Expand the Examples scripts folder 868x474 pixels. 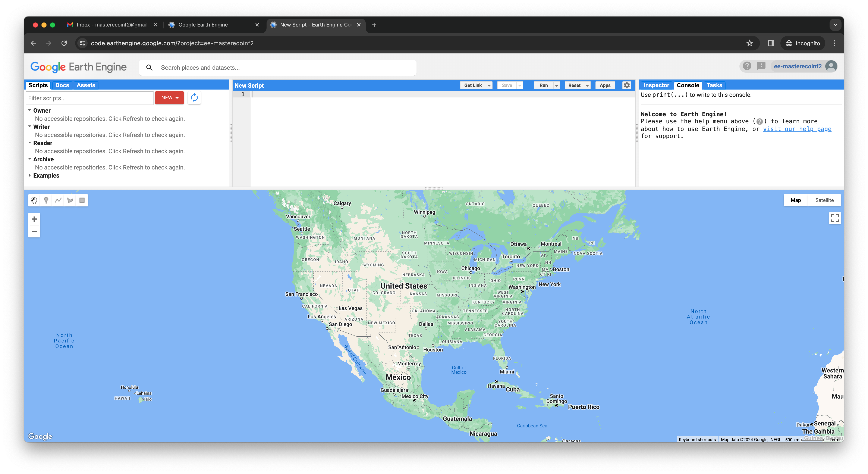[x=30, y=175]
